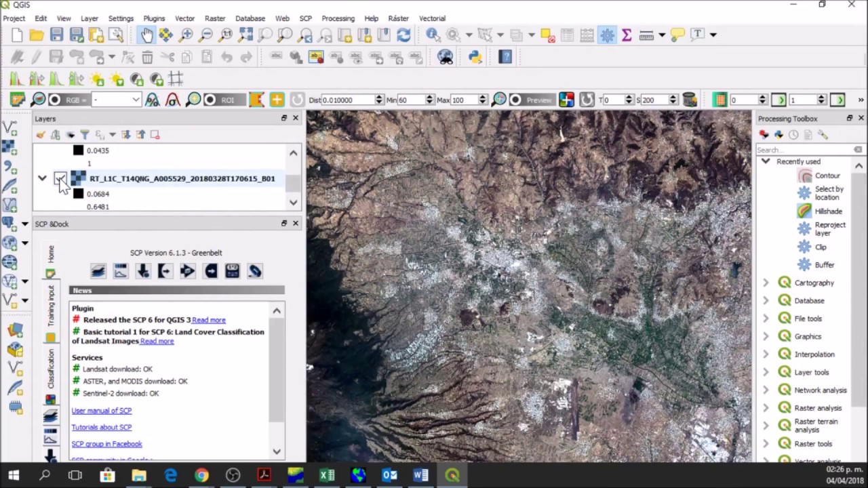This screenshot has width=868, height=488.
Task: Open the Tutorials about SCP link
Action: (102, 428)
